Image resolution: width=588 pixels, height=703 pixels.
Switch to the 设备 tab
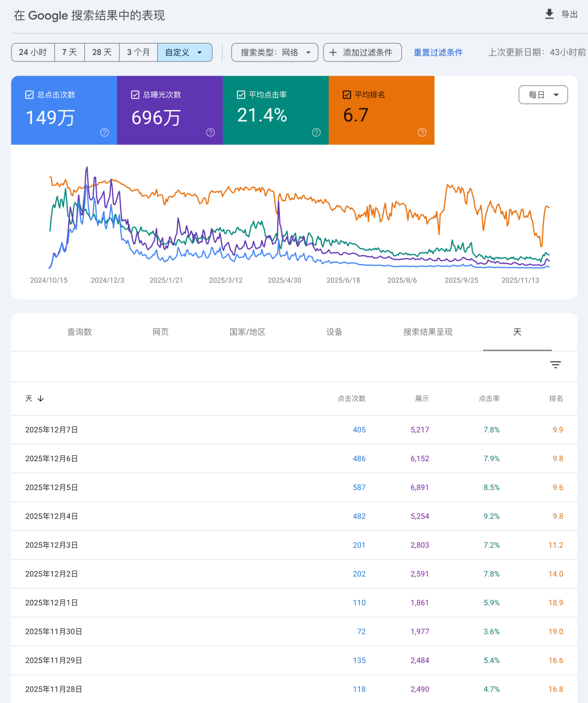334,332
